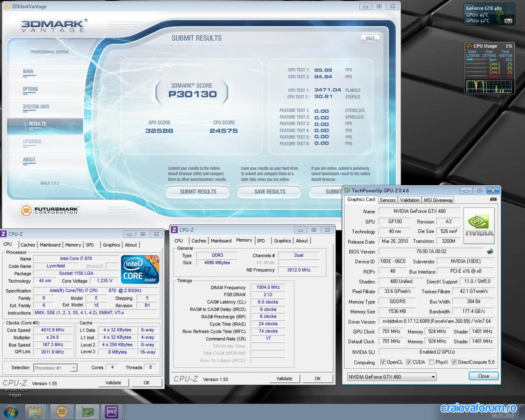The height and width of the screenshot is (420, 525).
Task: Click the Help button in 3DMark
Action: pos(370,38)
